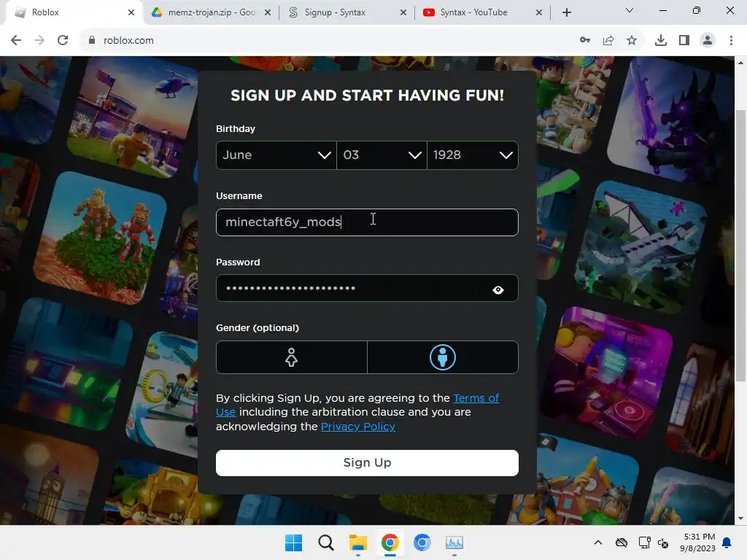Toggle password visibility eye icon
Screen dimensions: 747x560
click(x=498, y=289)
